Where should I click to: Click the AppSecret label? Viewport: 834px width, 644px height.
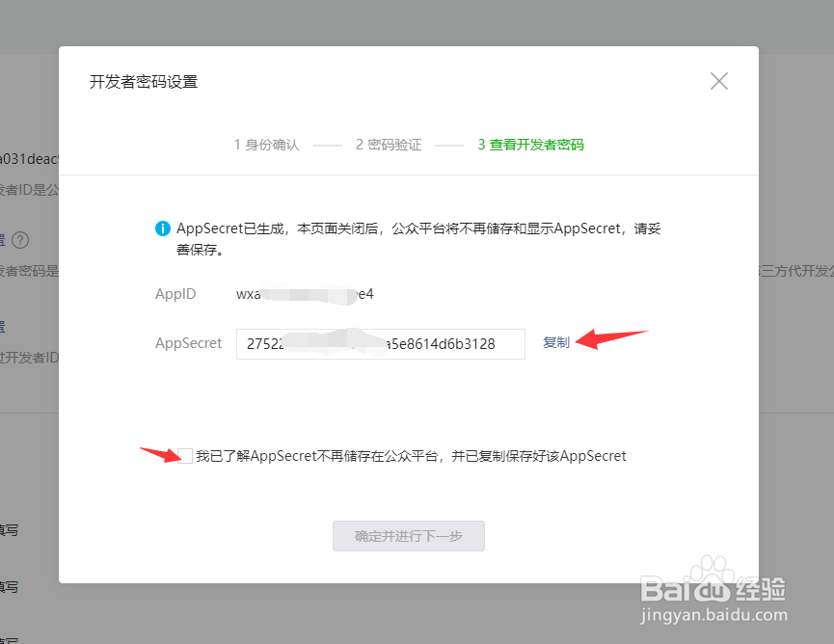point(189,342)
